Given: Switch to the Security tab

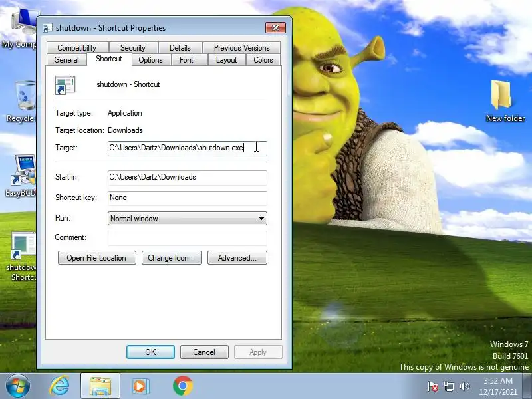Looking at the screenshot, I should click(x=133, y=47).
